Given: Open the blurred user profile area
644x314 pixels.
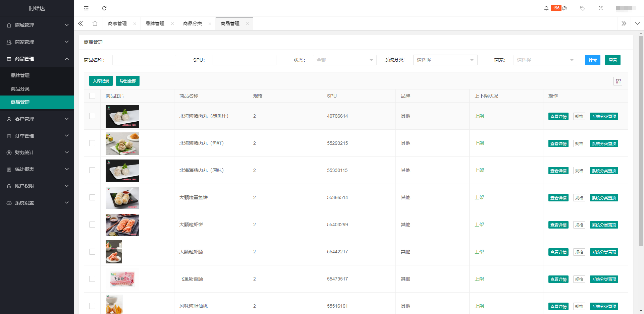Looking at the screenshot, I should pyautogui.click(x=626, y=8).
